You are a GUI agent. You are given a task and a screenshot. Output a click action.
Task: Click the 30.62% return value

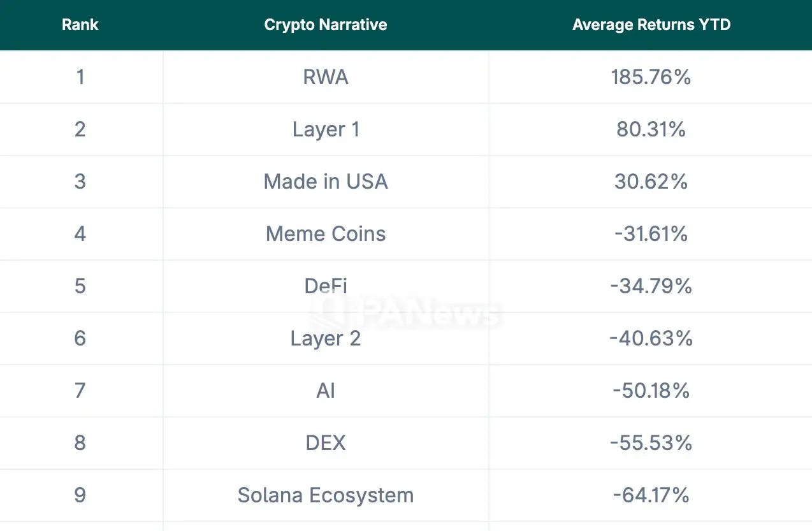[651, 182]
